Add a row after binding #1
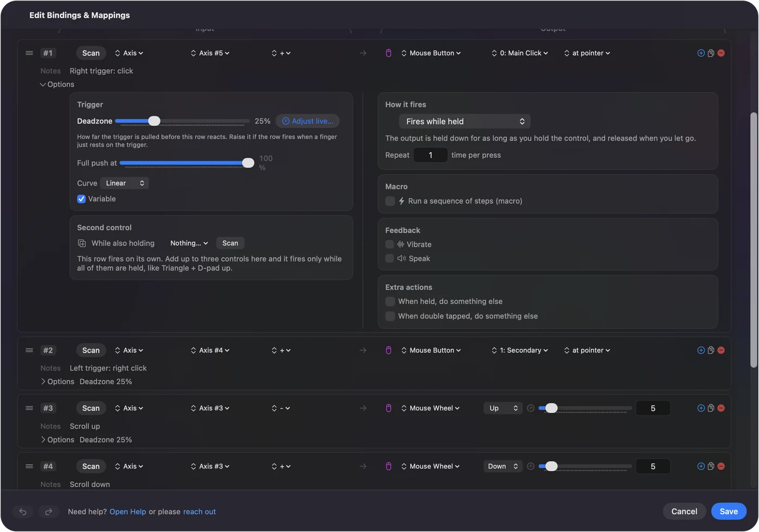The image size is (759, 532). 701,53
